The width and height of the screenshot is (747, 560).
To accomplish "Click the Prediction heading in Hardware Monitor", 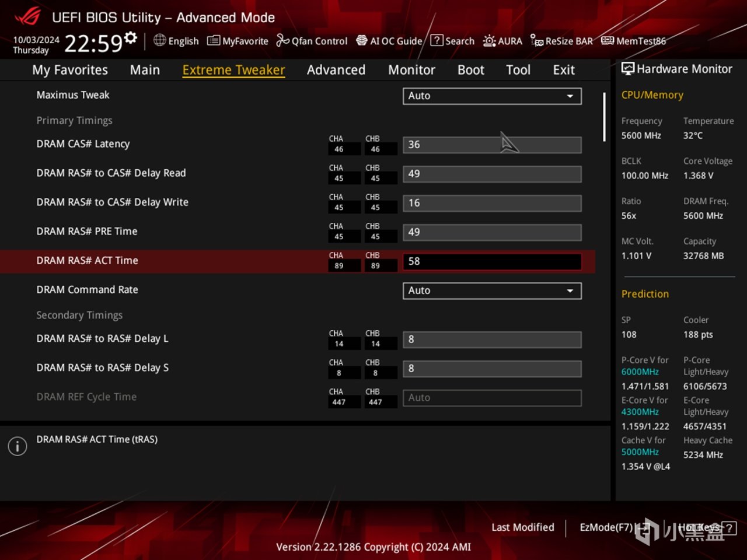I will pyautogui.click(x=645, y=294).
